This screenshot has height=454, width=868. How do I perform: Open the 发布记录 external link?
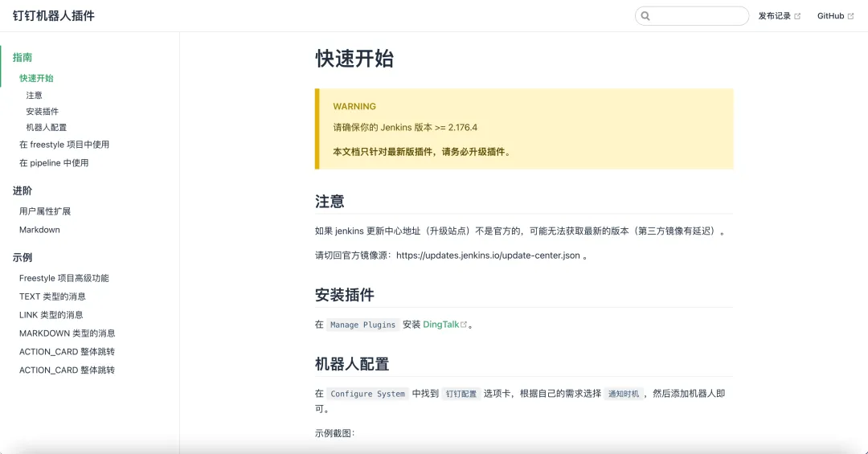(779, 16)
